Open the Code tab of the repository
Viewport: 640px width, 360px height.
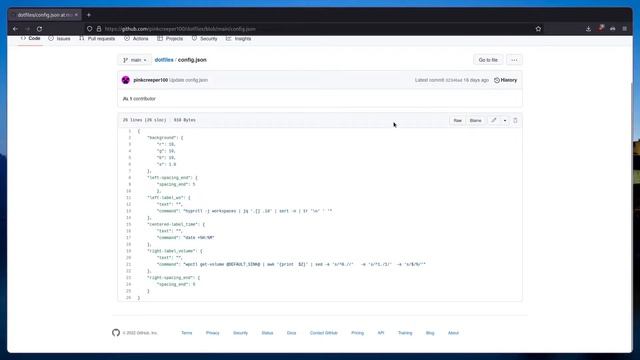click(31, 38)
